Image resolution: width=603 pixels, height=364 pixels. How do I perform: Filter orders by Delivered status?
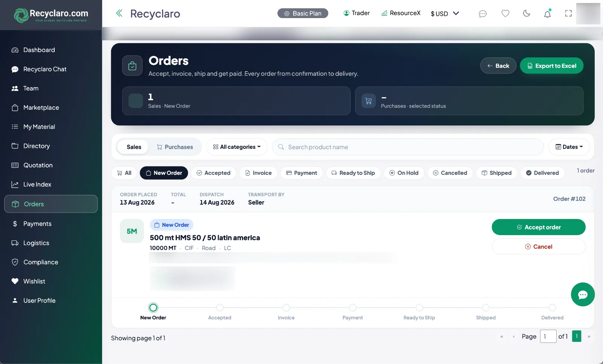pos(542,173)
